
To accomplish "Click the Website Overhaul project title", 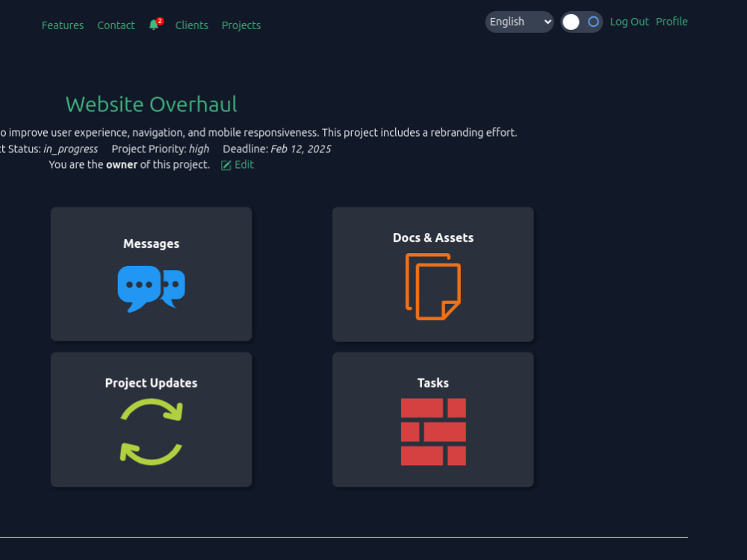I will (152, 105).
